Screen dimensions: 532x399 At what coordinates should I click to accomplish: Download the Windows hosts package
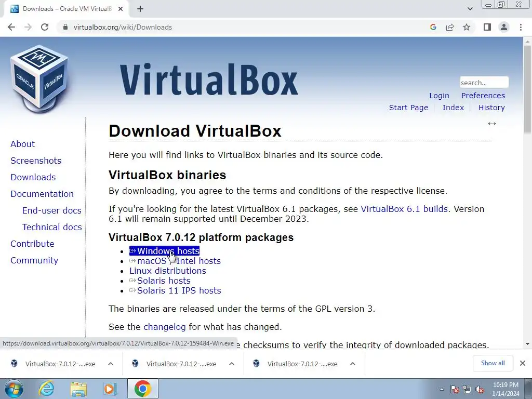164,251
